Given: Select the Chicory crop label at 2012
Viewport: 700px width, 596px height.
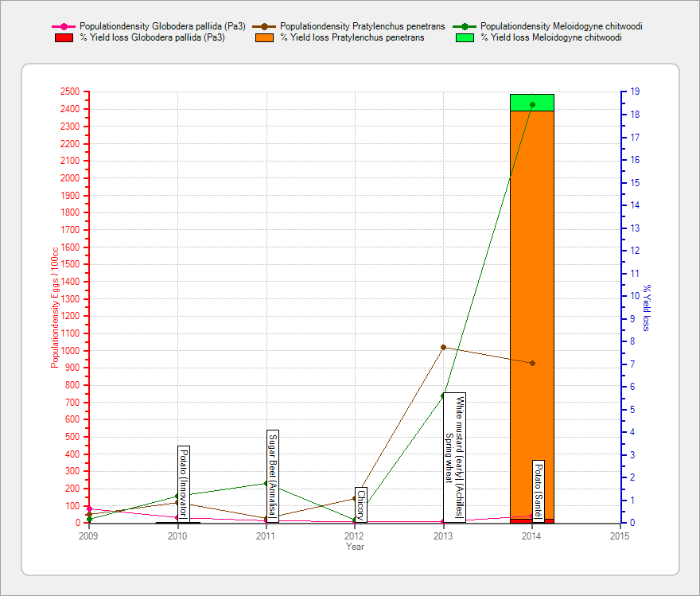Looking at the screenshot, I should pyautogui.click(x=361, y=504).
